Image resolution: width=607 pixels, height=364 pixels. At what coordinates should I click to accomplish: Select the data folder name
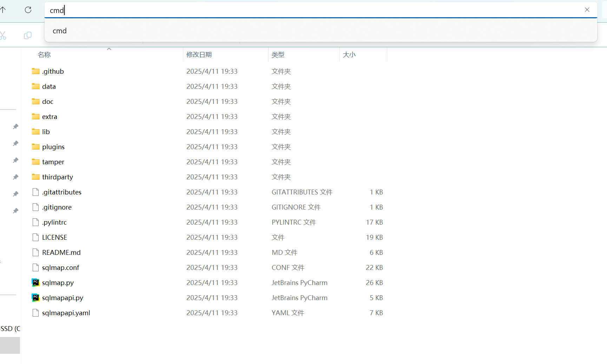(x=49, y=86)
